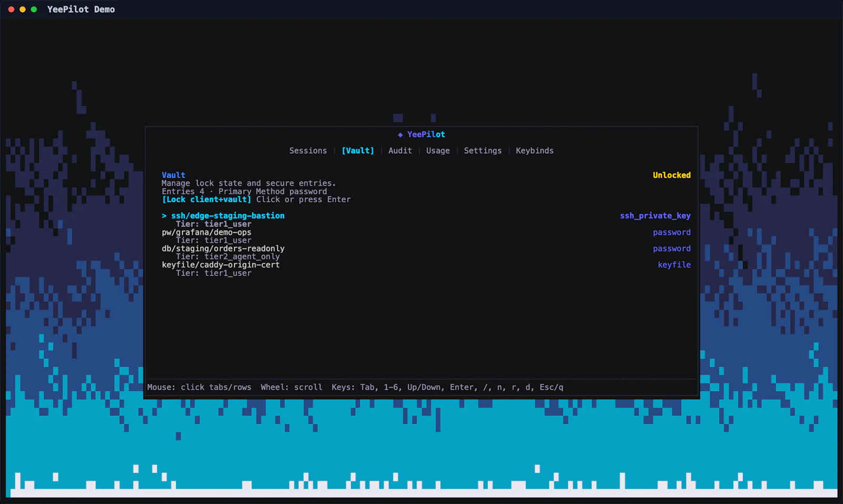Switch to the Sessions tab
The width and height of the screenshot is (843, 504).
308,151
